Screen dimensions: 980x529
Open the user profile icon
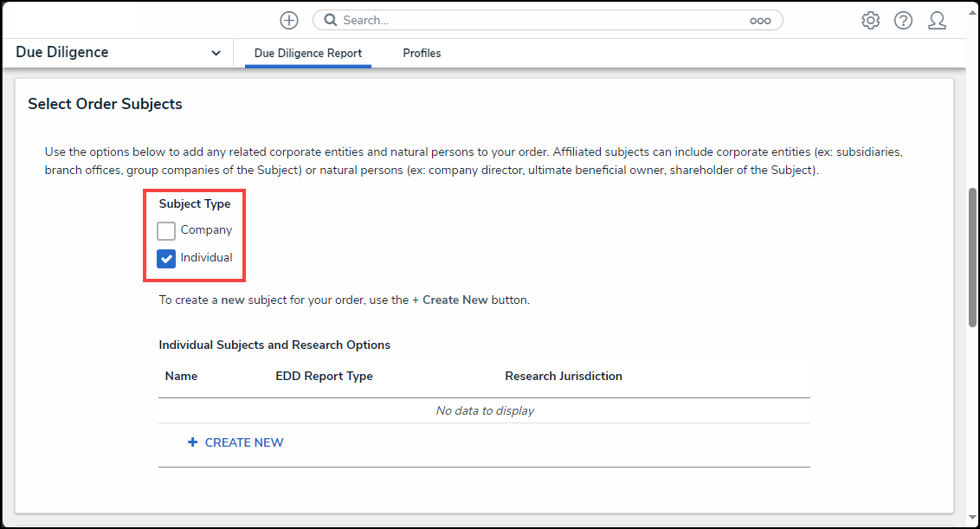pyautogui.click(x=937, y=21)
